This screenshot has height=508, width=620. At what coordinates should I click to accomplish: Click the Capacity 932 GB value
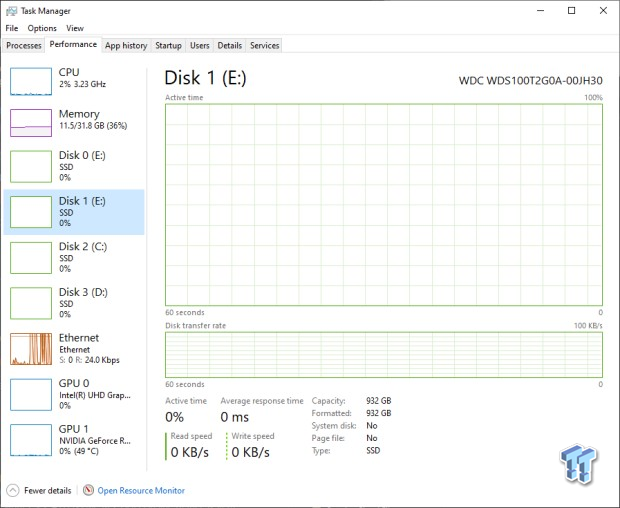tap(378, 400)
